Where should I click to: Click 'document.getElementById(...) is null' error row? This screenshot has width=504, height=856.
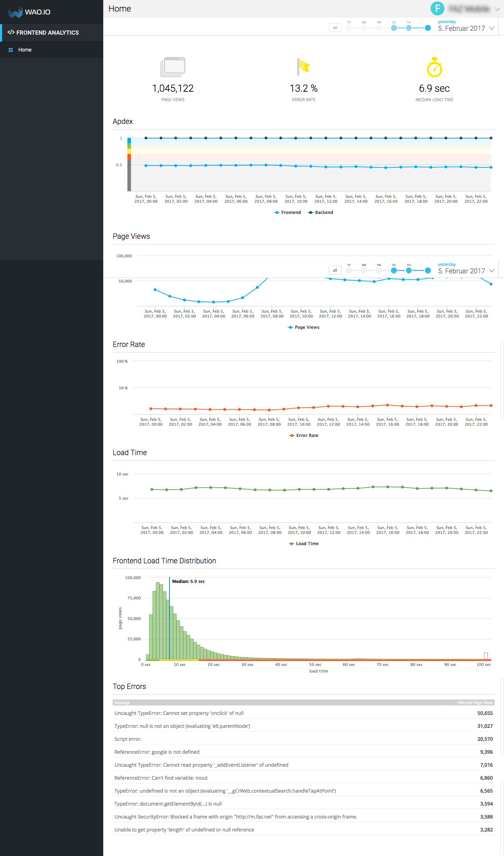pyautogui.click(x=303, y=804)
